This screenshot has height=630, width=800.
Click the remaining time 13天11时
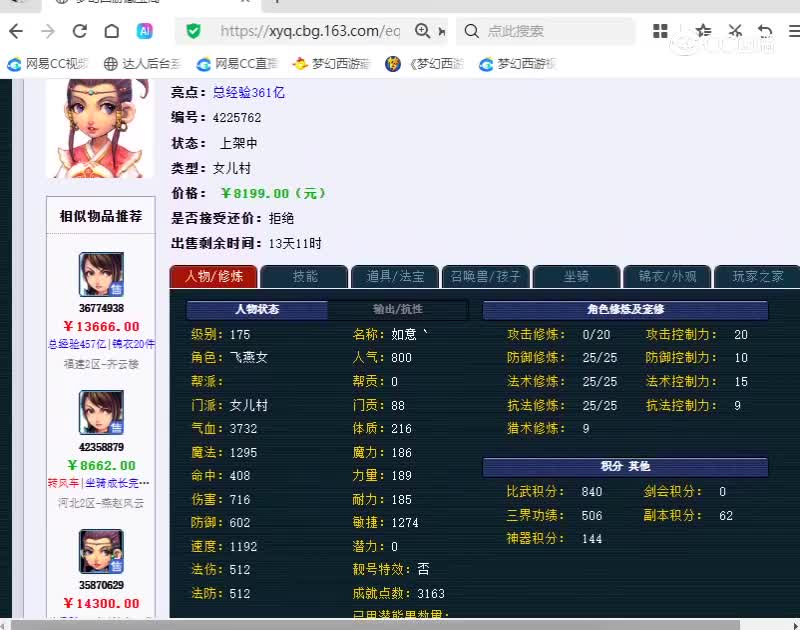pyautogui.click(x=295, y=243)
